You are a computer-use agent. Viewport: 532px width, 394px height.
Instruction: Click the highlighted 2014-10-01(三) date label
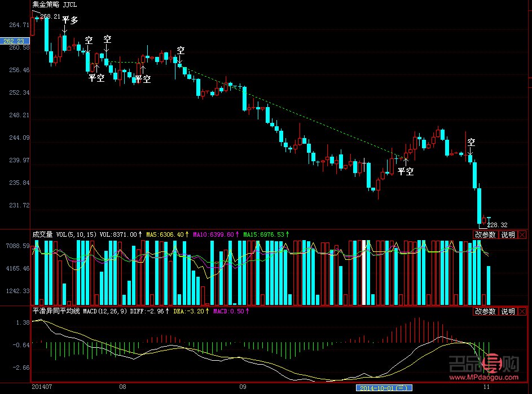pyautogui.click(x=384, y=388)
